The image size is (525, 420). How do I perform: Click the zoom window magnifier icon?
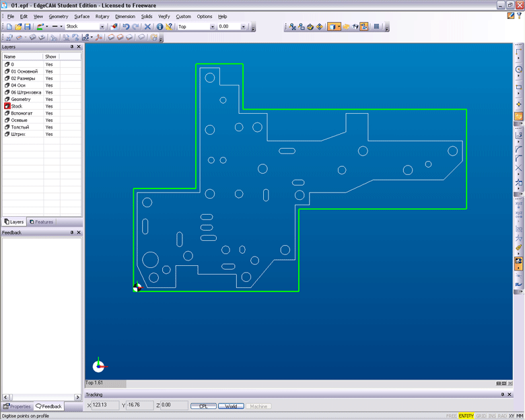coord(302,26)
